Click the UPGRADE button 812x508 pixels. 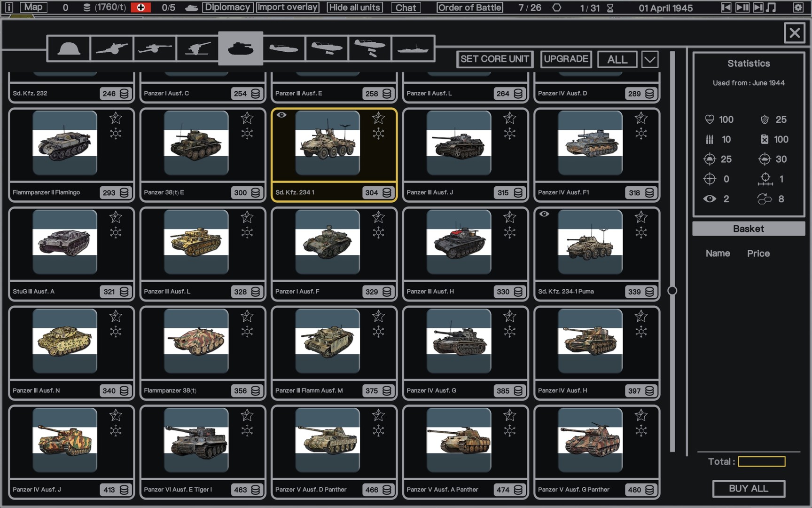coord(566,59)
